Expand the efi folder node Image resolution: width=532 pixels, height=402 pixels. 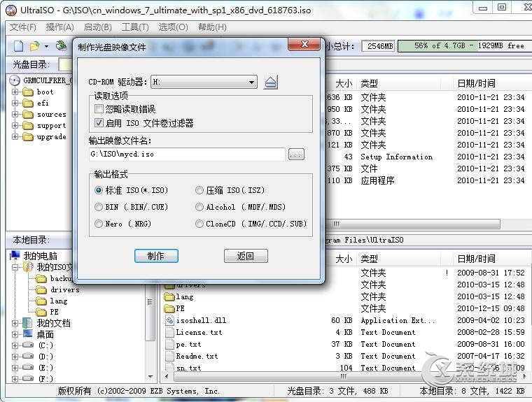coord(15,103)
